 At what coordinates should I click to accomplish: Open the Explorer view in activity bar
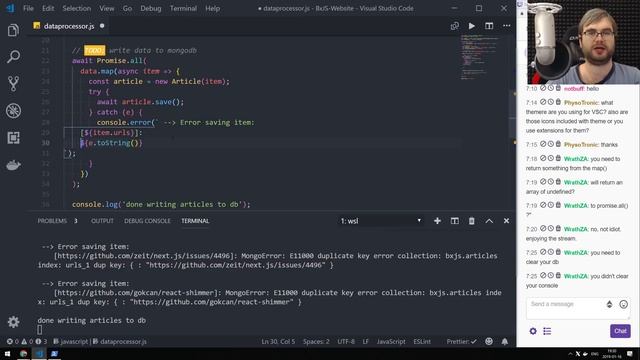point(13,30)
